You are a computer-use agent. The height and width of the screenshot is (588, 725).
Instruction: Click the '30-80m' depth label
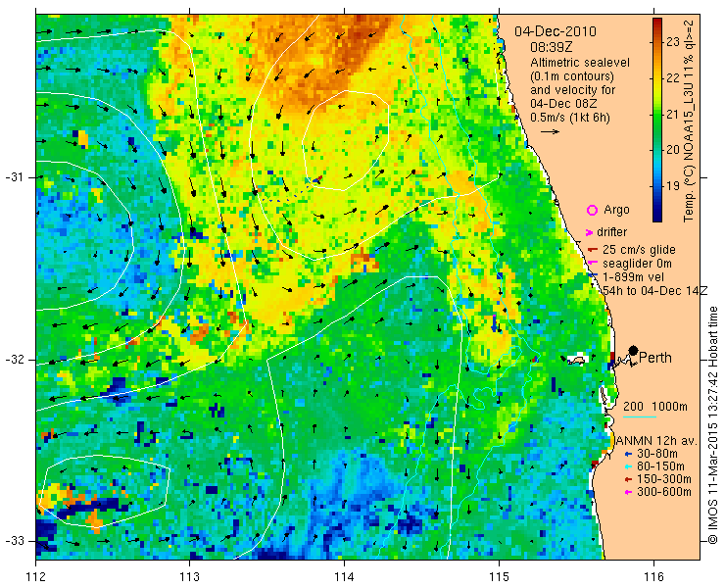click(657, 454)
